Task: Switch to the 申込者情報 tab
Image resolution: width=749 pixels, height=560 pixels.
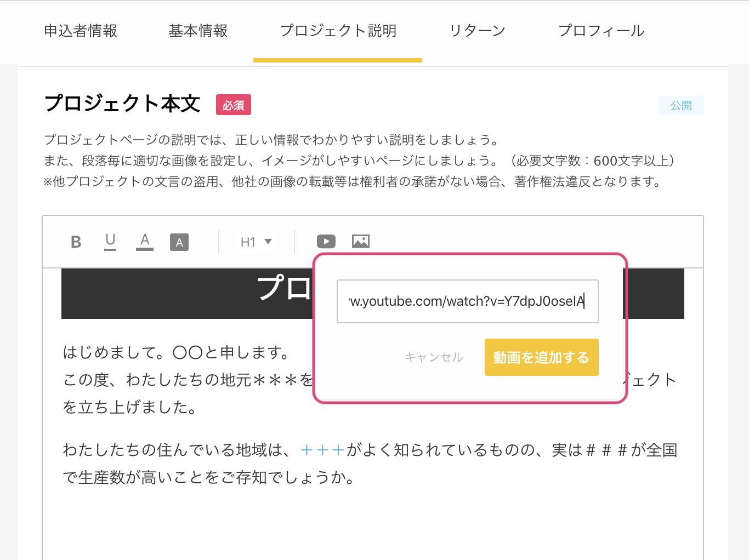Action: tap(81, 31)
